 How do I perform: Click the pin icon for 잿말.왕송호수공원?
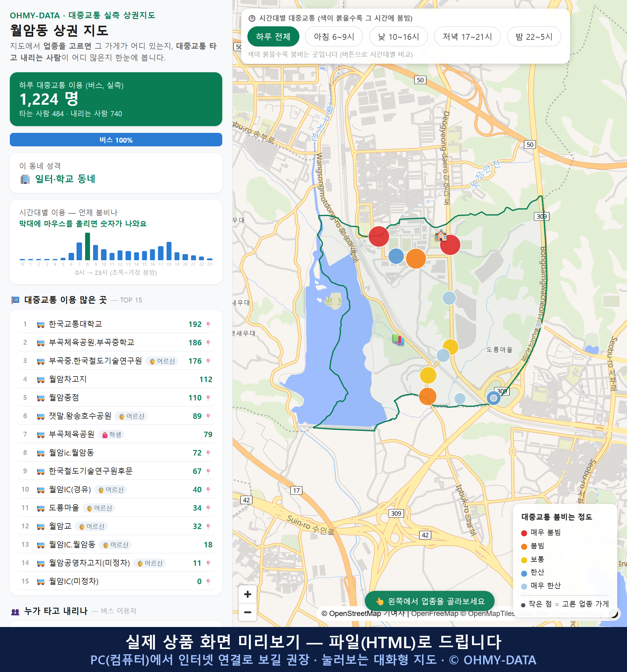click(x=208, y=416)
